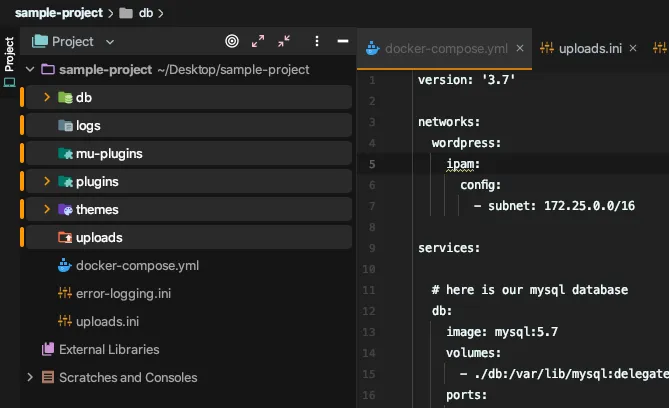Collapse the sample-project root node

[30, 70]
